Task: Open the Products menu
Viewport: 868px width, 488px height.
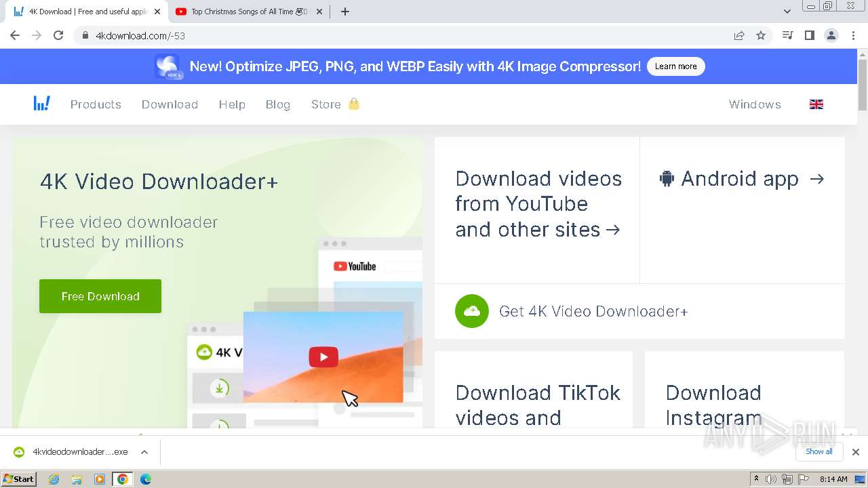Action: [x=96, y=104]
